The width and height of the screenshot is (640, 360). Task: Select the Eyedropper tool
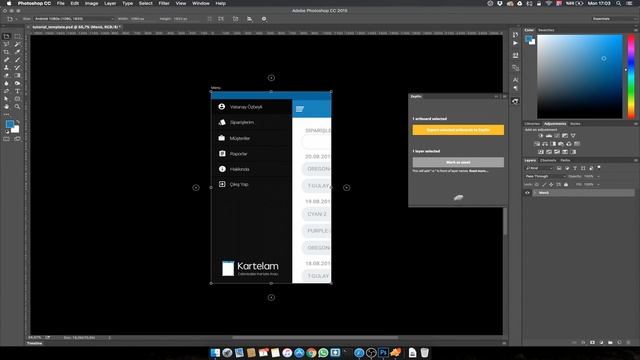(17, 52)
